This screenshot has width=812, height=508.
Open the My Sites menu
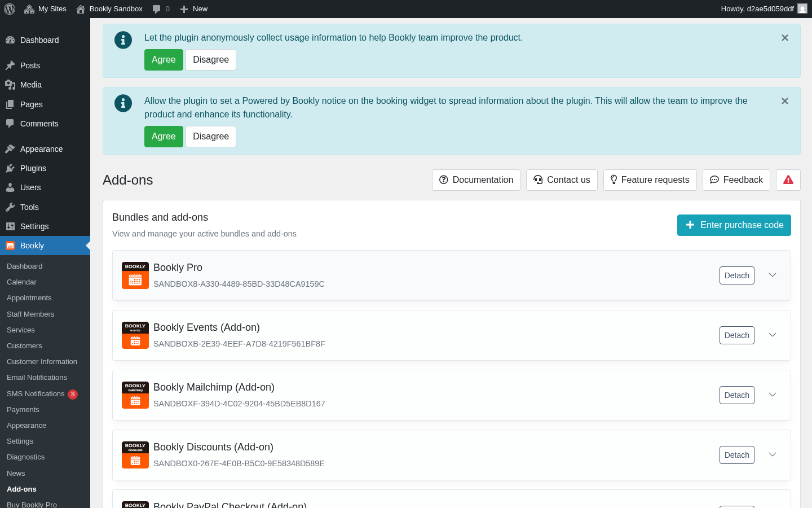tap(45, 9)
